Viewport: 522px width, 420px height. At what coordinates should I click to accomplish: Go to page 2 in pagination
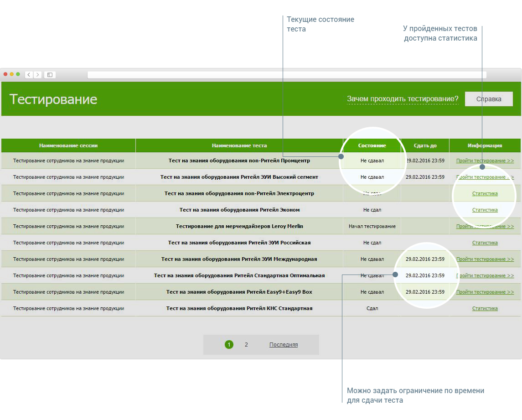point(246,345)
